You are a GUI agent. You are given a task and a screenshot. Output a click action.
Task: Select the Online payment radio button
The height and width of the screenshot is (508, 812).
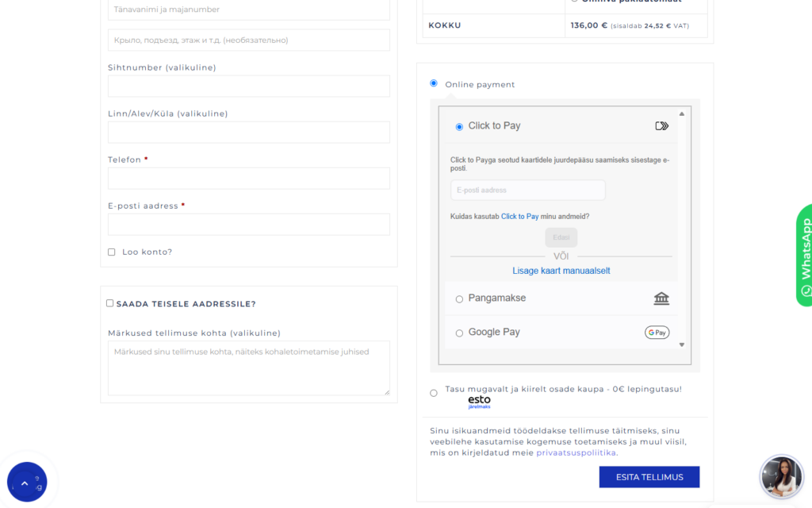(434, 83)
